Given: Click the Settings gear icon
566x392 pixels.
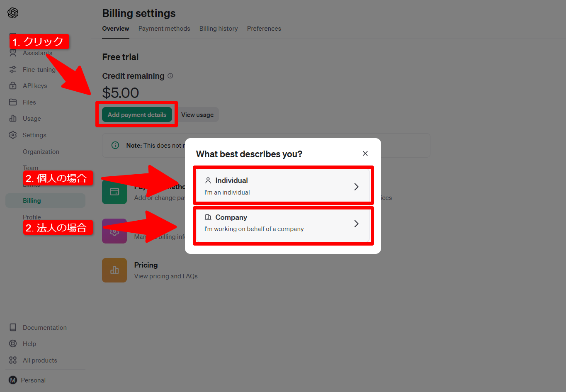Looking at the screenshot, I should (13, 135).
